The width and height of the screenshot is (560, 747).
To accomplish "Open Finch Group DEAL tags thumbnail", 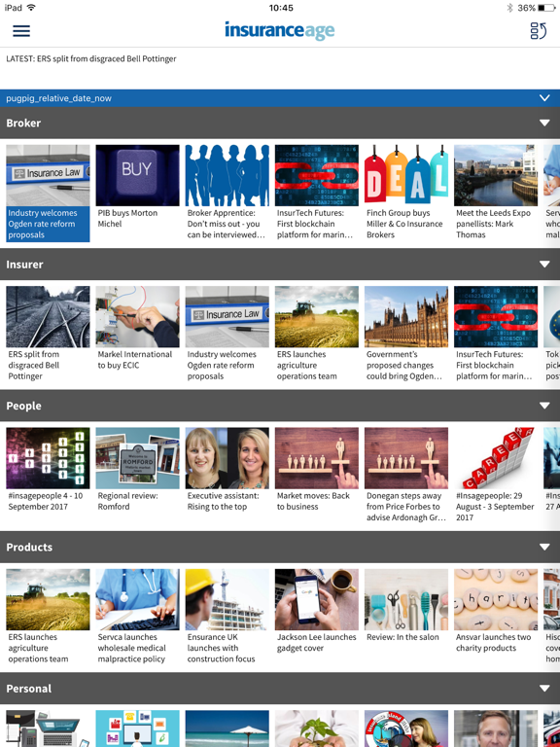I will click(x=406, y=175).
